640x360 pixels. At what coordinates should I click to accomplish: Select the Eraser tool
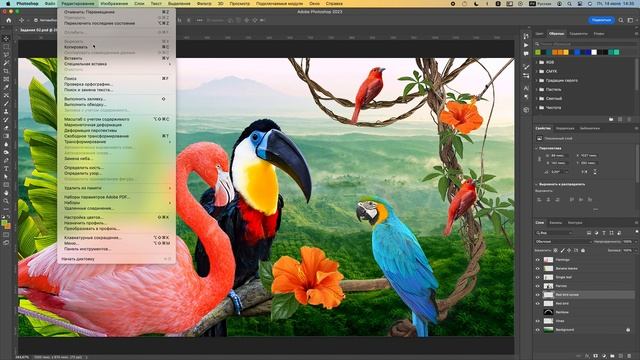[6, 128]
